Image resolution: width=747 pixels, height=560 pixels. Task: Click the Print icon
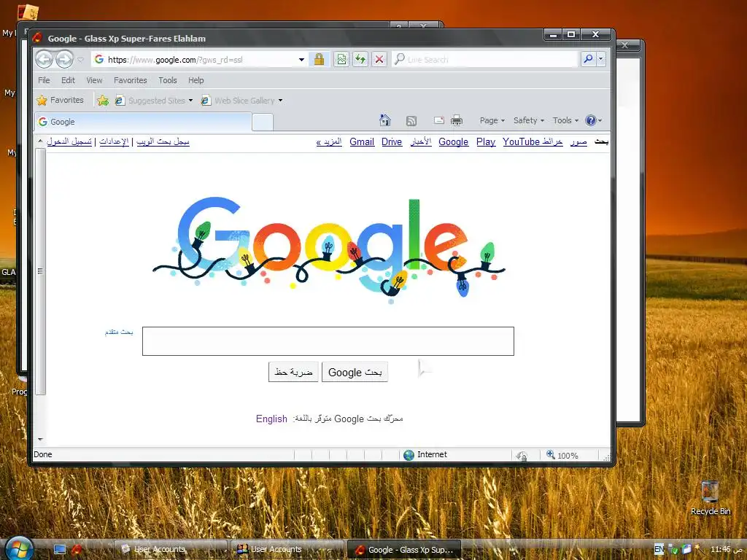457,120
